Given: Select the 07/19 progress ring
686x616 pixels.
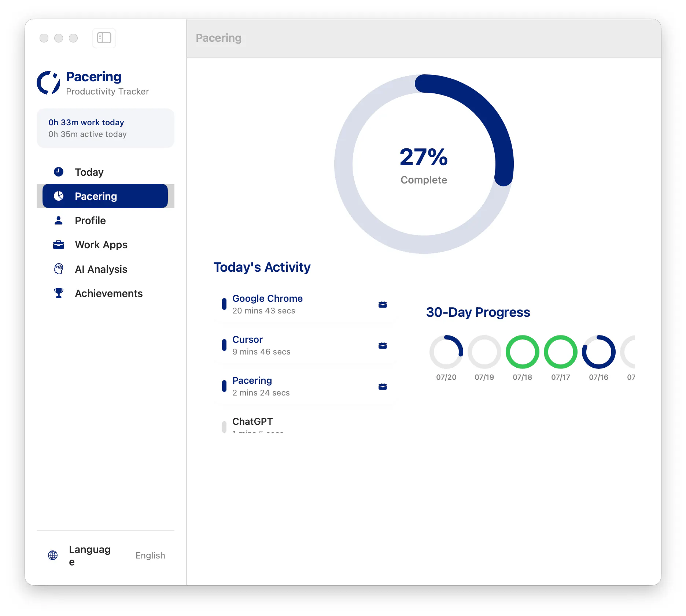Looking at the screenshot, I should 484,352.
